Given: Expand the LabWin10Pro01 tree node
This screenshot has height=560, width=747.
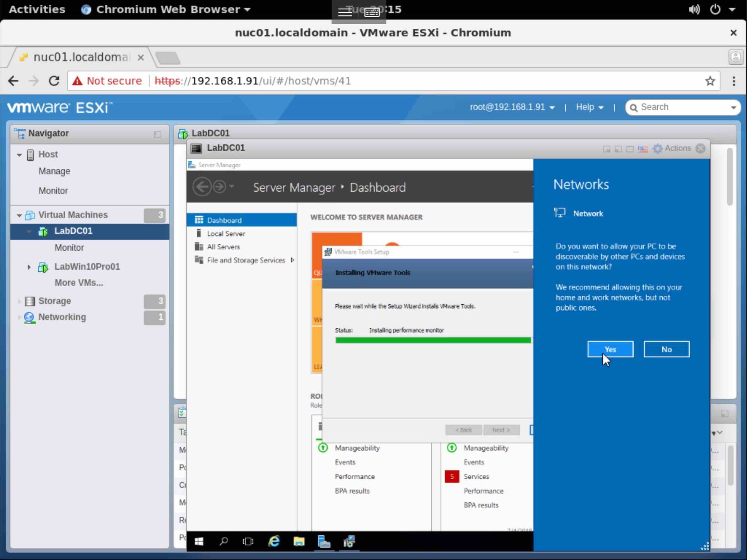Looking at the screenshot, I should (29, 267).
